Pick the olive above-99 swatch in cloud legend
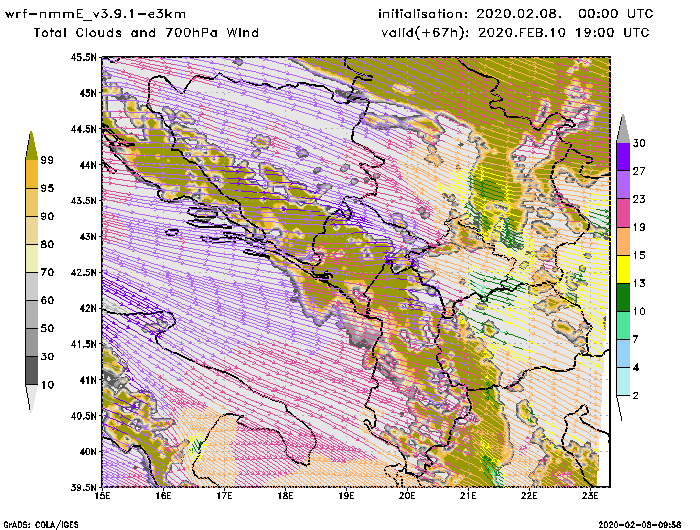This screenshot has width=700, height=530. coord(31,147)
